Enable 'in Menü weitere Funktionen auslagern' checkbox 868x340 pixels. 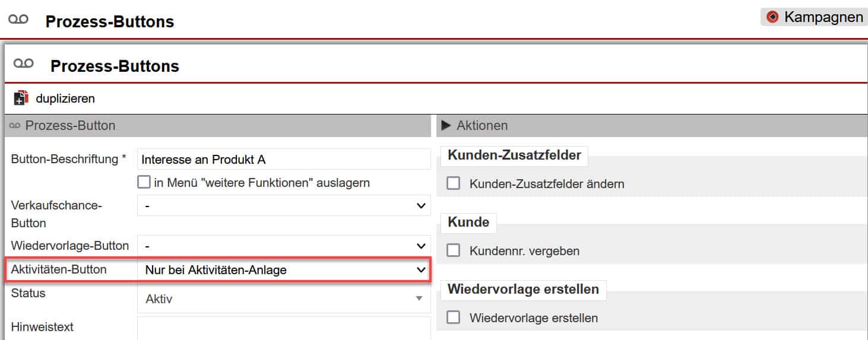[144, 182]
